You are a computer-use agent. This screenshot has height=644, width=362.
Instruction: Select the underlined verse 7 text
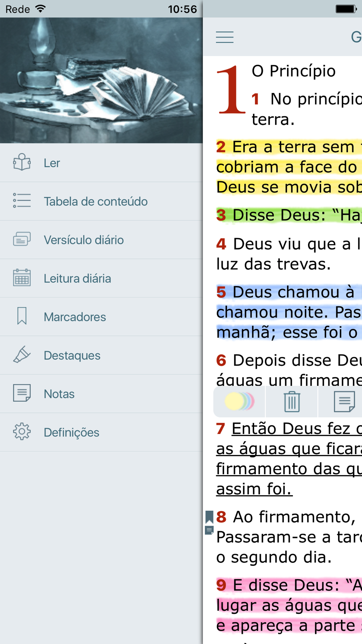(x=289, y=459)
